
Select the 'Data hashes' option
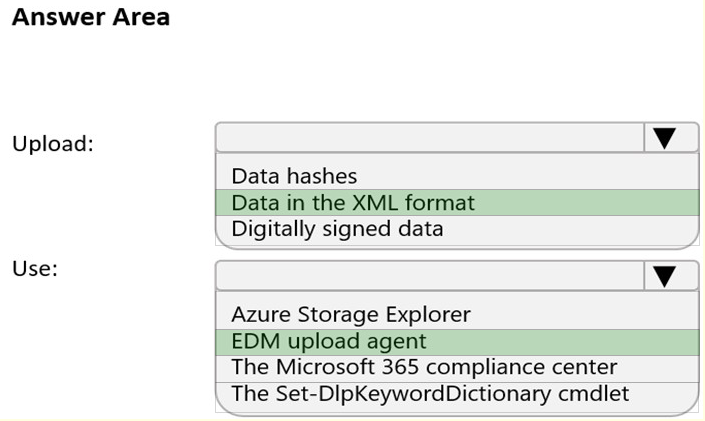pos(294,176)
